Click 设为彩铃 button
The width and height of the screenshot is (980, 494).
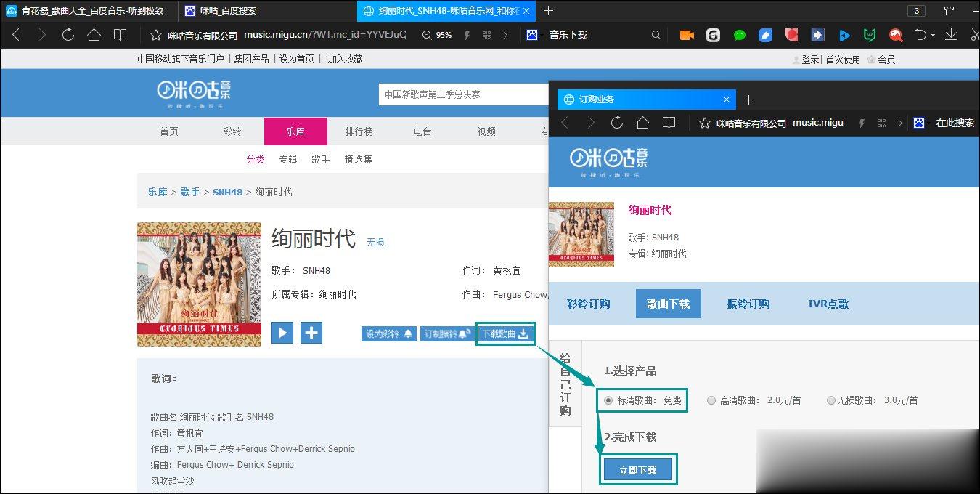389,333
